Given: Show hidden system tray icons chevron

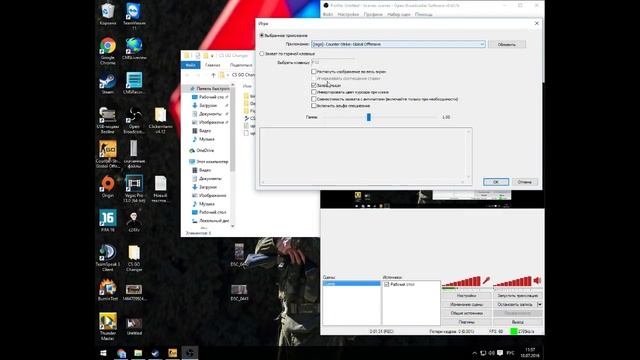Looking at the screenshot, I should [474, 353].
